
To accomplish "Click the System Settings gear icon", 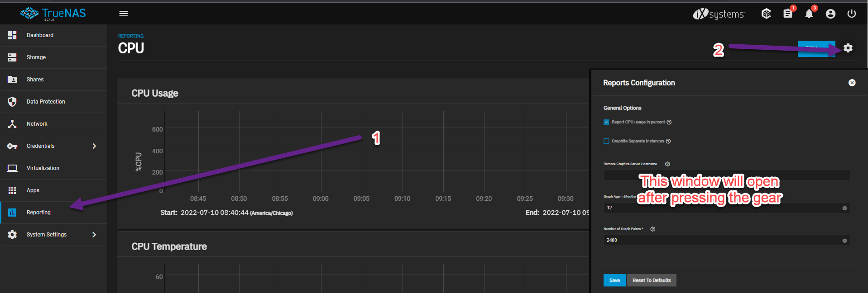I will (12, 235).
